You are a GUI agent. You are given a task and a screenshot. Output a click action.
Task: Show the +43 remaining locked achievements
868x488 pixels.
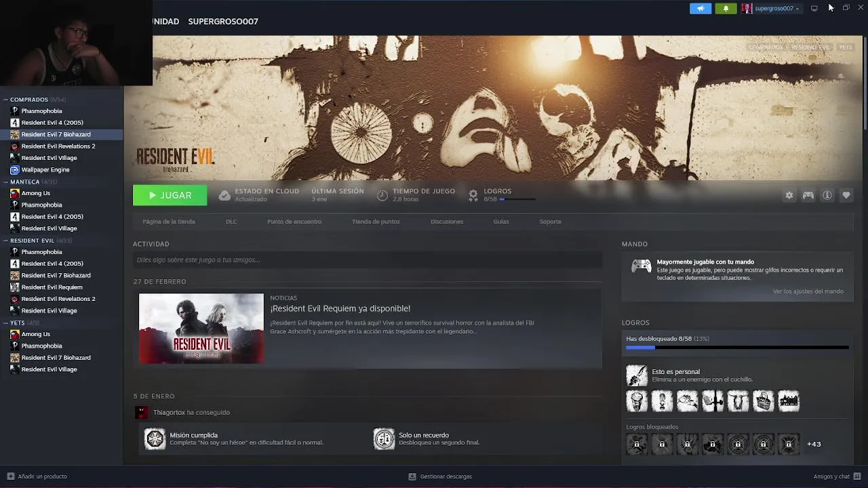tap(814, 444)
